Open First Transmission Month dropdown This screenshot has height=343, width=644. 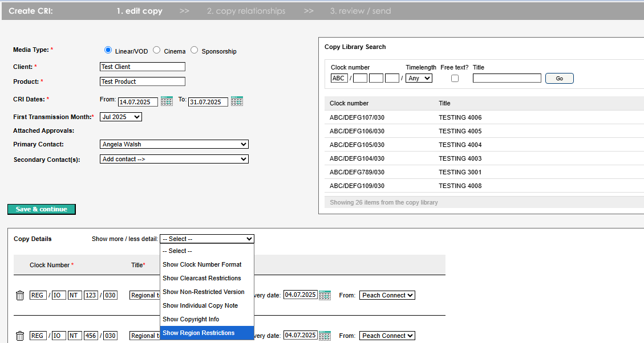pyautogui.click(x=121, y=117)
